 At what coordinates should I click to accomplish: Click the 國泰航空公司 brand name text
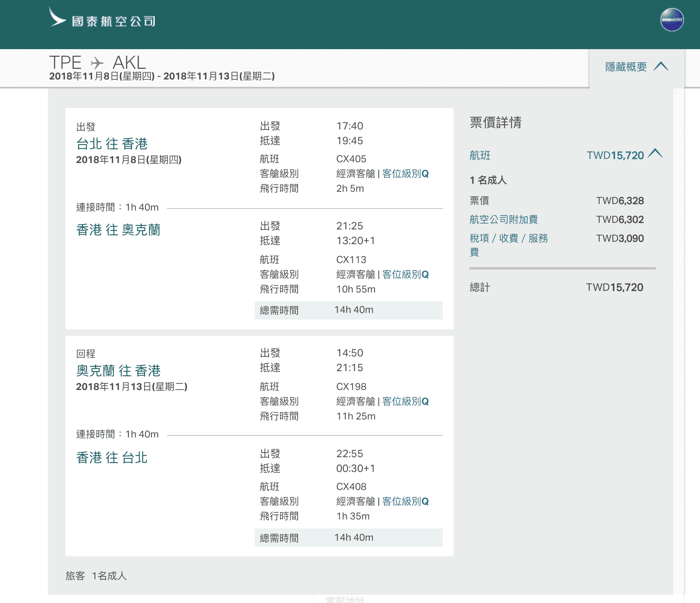(x=113, y=21)
